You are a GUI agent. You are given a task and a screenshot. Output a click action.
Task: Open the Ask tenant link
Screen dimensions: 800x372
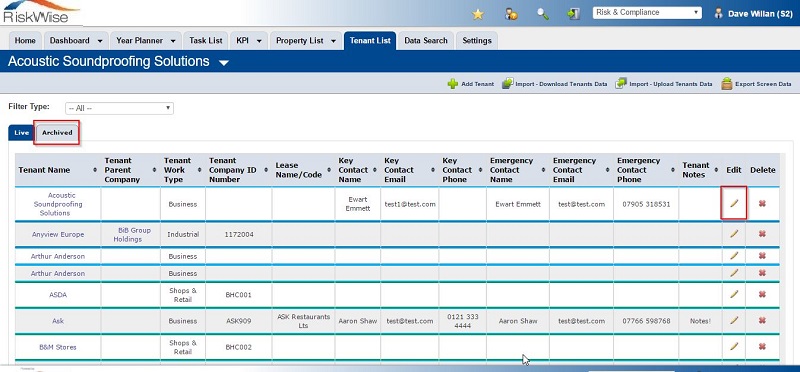tap(58, 321)
